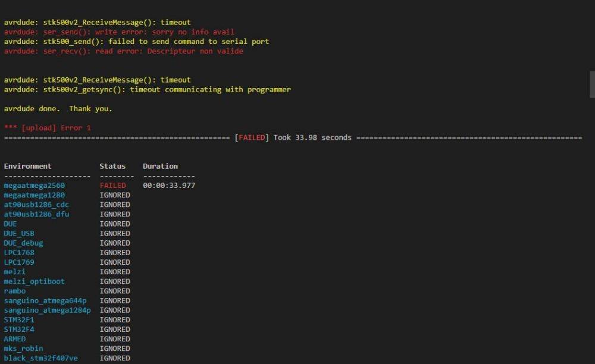Click the rambo environment name
595x364 pixels.
point(15,291)
